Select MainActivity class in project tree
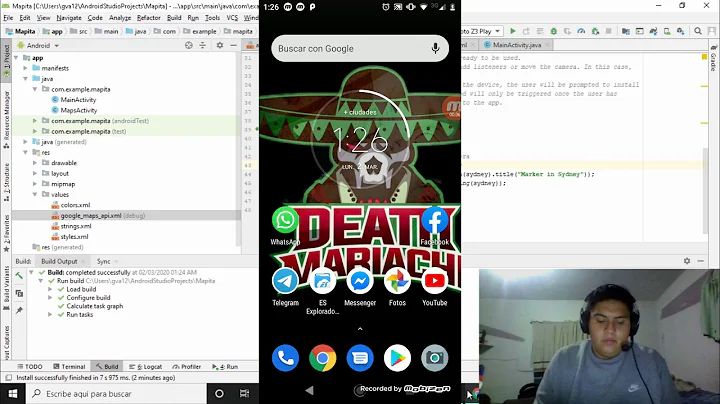This screenshot has width=720, height=404. [x=78, y=100]
